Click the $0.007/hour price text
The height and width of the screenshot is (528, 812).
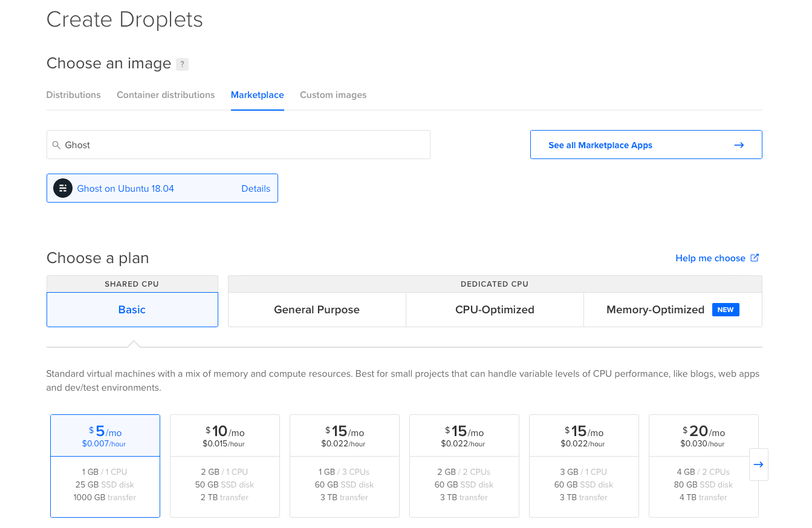pyautogui.click(x=104, y=444)
